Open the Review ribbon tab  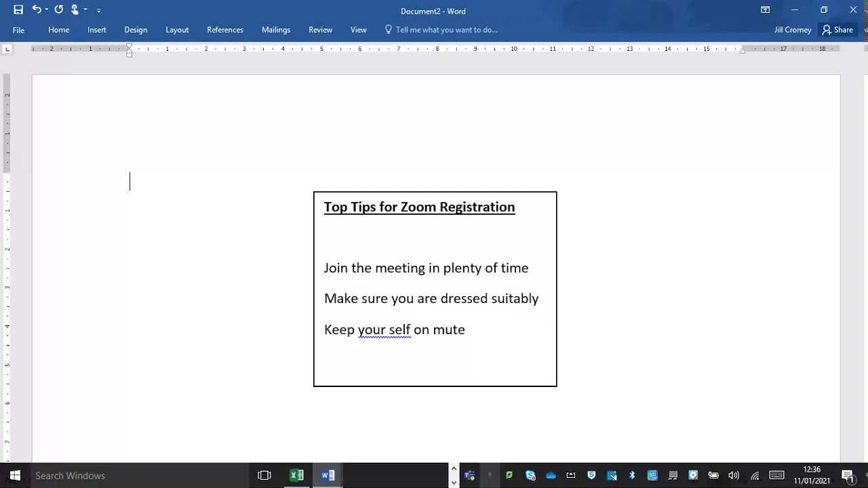coord(321,30)
